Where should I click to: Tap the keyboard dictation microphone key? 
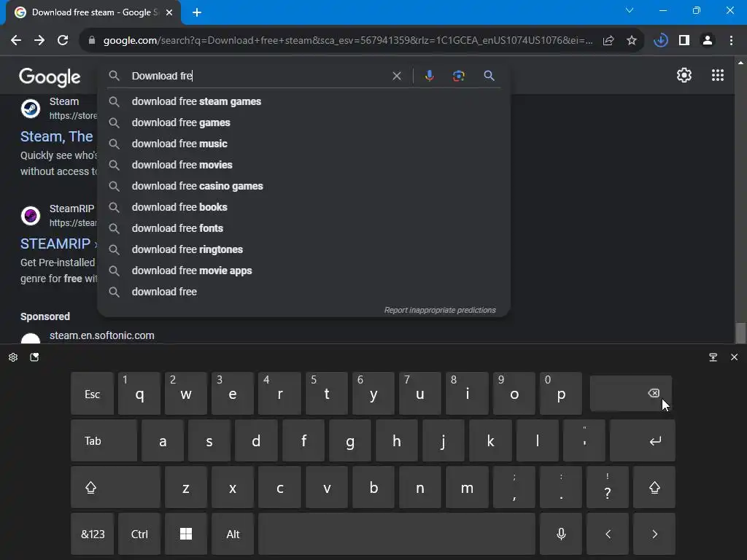click(x=561, y=534)
